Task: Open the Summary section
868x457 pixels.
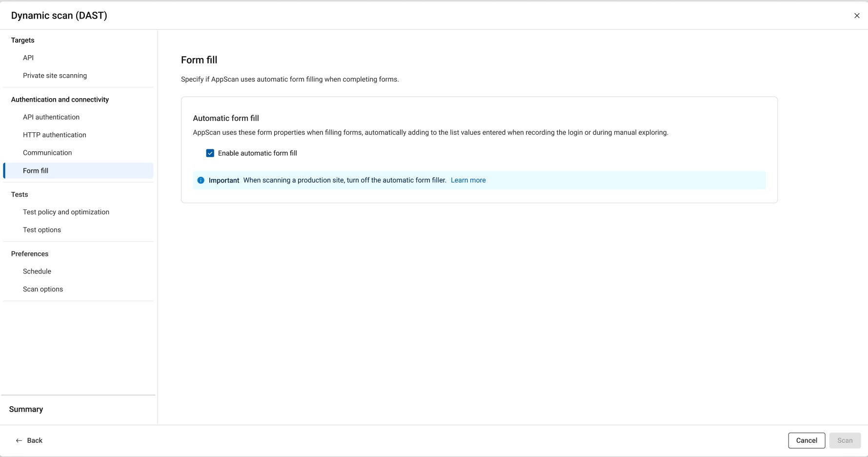Action: (x=26, y=409)
